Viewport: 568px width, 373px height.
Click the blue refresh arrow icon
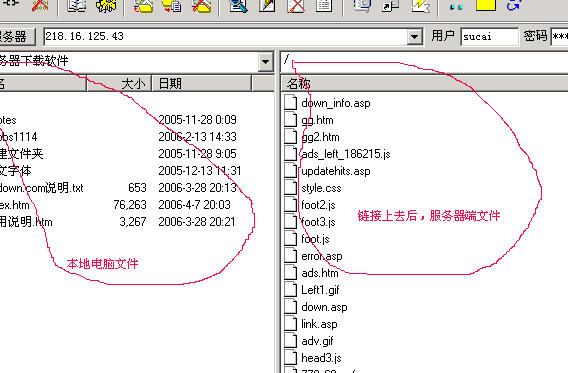[x=514, y=5]
